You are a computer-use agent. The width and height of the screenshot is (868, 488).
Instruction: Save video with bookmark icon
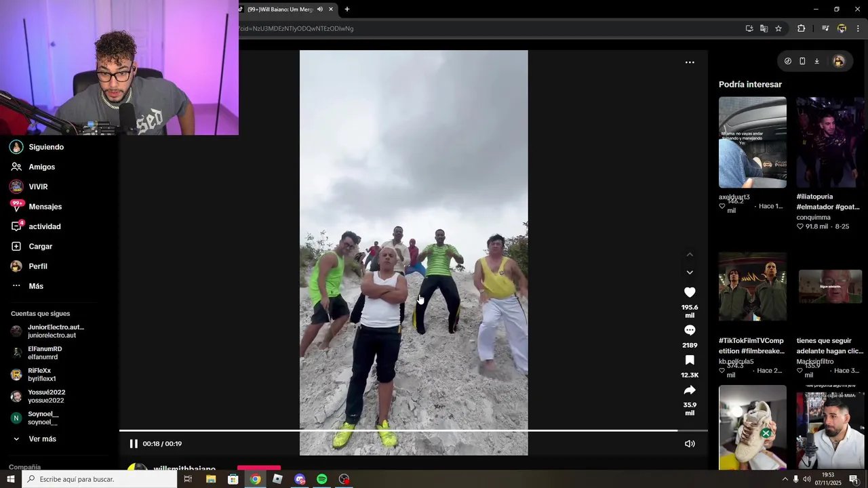[x=690, y=360]
